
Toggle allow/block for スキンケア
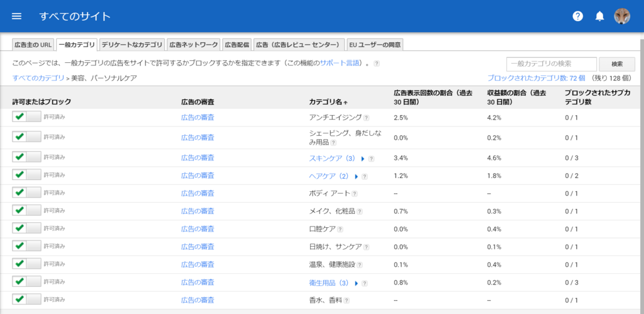tap(26, 157)
